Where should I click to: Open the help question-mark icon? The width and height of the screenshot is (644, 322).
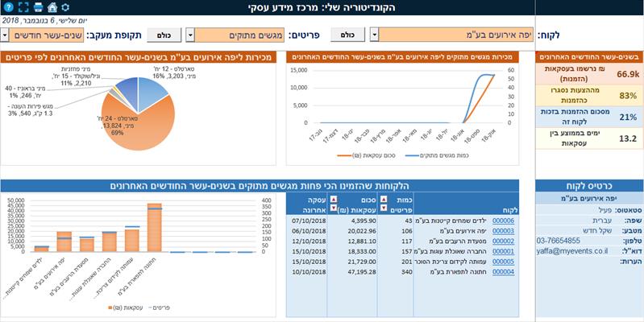[9, 7]
